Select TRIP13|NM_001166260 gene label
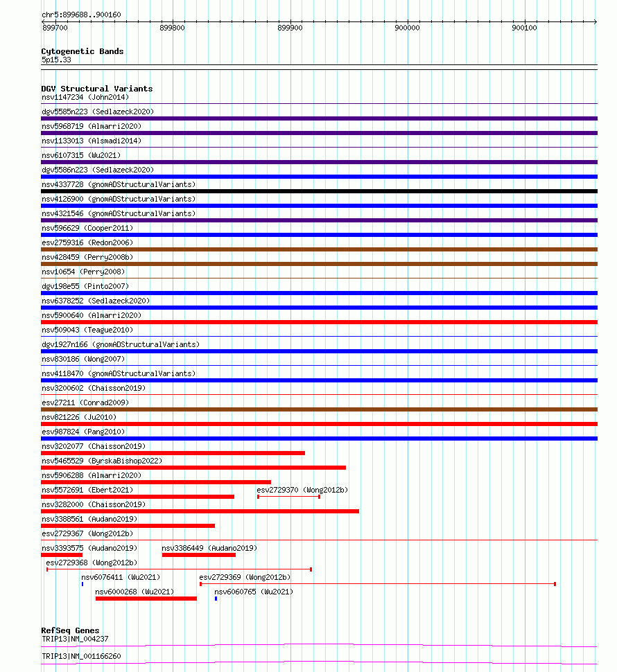Image resolution: width=617 pixels, height=672 pixels. coord(82,657)
